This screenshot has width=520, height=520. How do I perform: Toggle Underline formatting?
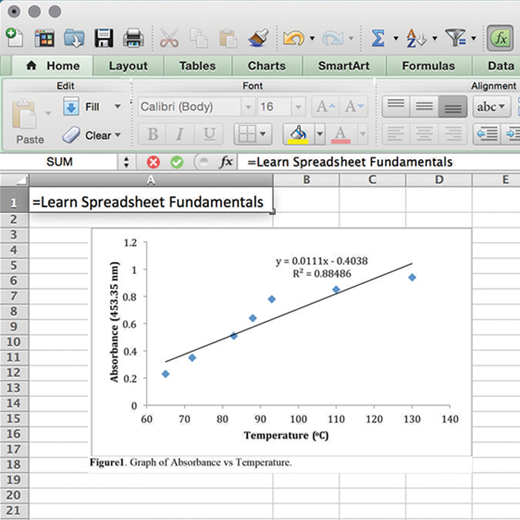(x=209, y=134)
